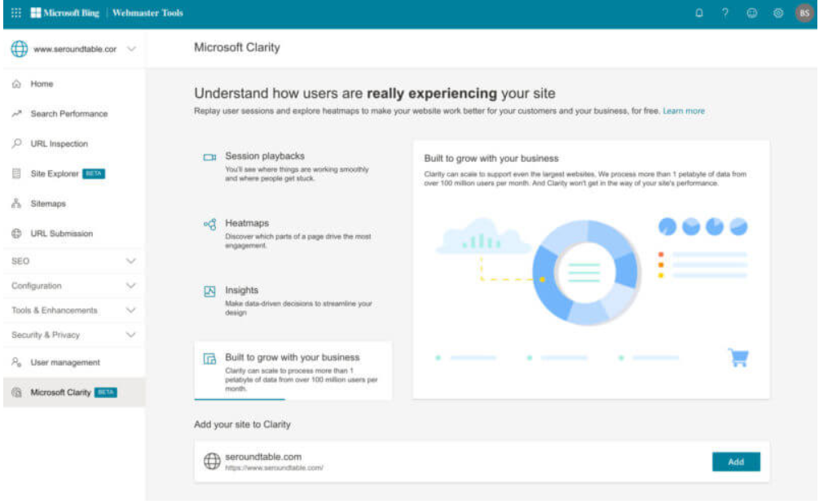Open the BS account avatar

[804, 13]
